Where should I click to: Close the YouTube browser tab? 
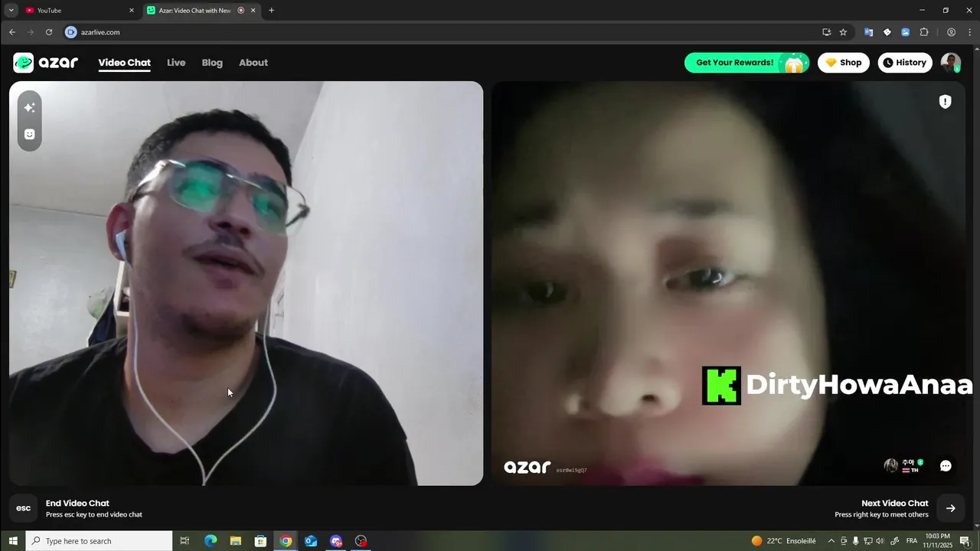[131, 11]
